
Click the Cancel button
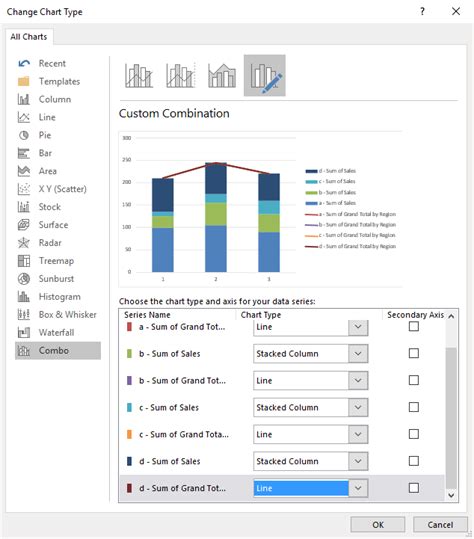(x=440, y=525)
